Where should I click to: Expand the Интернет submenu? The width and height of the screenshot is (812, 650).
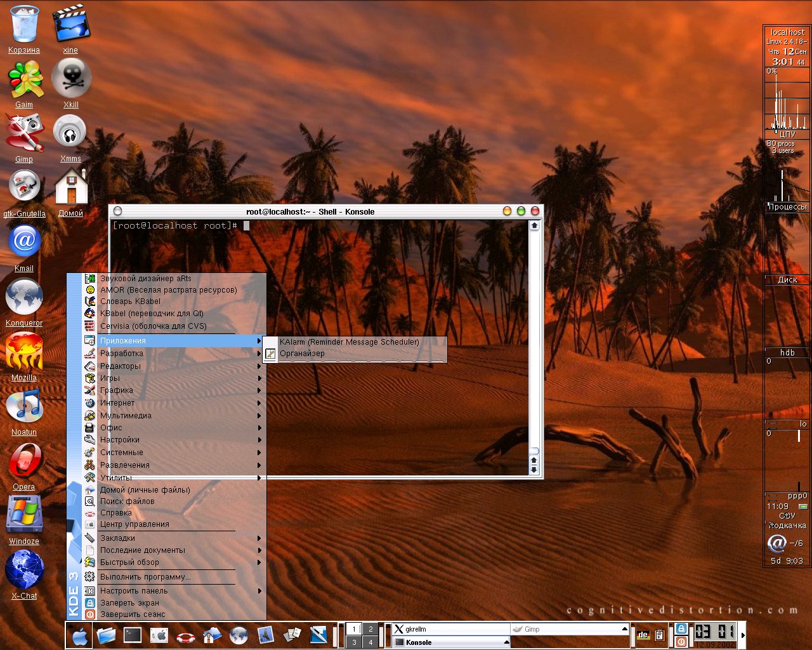tap(174, 403)
